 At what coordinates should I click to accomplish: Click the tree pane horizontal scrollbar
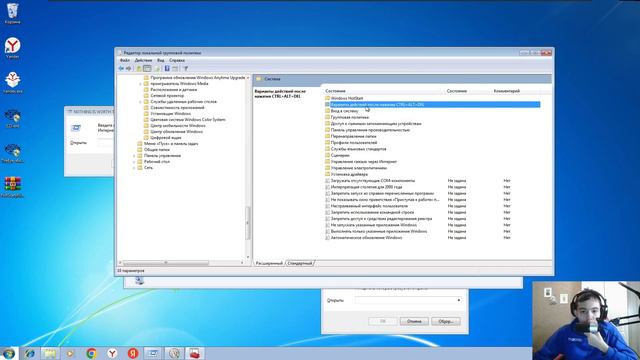coord(165,263)
